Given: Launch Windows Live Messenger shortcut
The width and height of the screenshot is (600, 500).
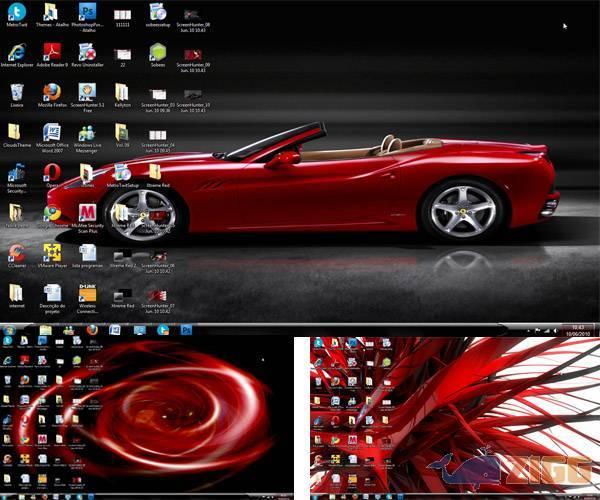Looking at the screenshot, I should (87, 133).
